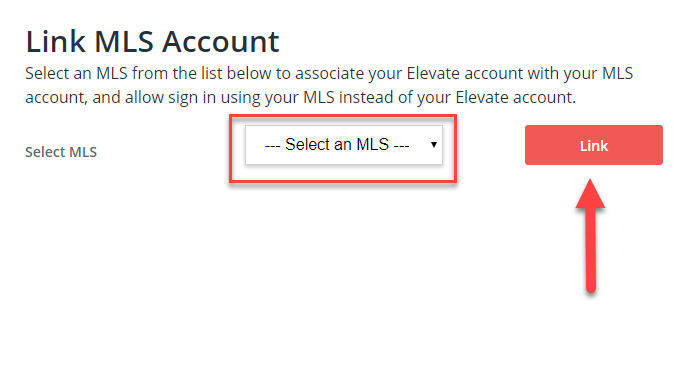
Task: Click the red upward arrow annotation
Action: point(591,235)
